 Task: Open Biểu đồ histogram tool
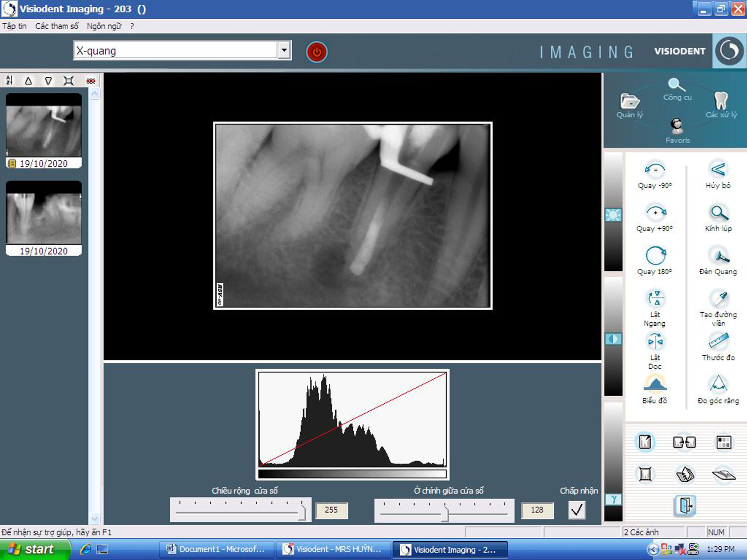655,389
